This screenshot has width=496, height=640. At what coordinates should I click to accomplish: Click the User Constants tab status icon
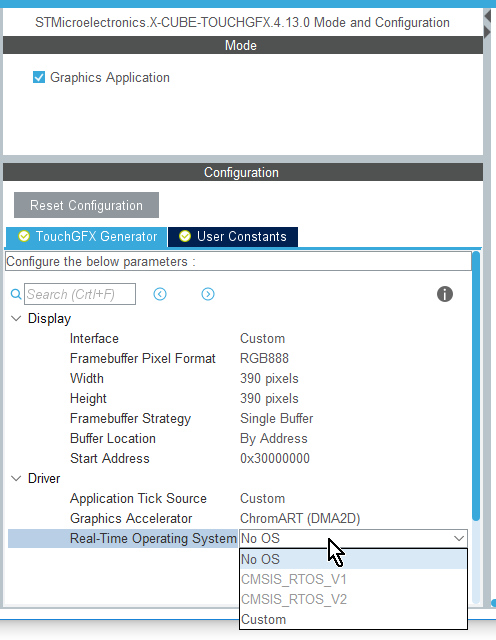185,236
